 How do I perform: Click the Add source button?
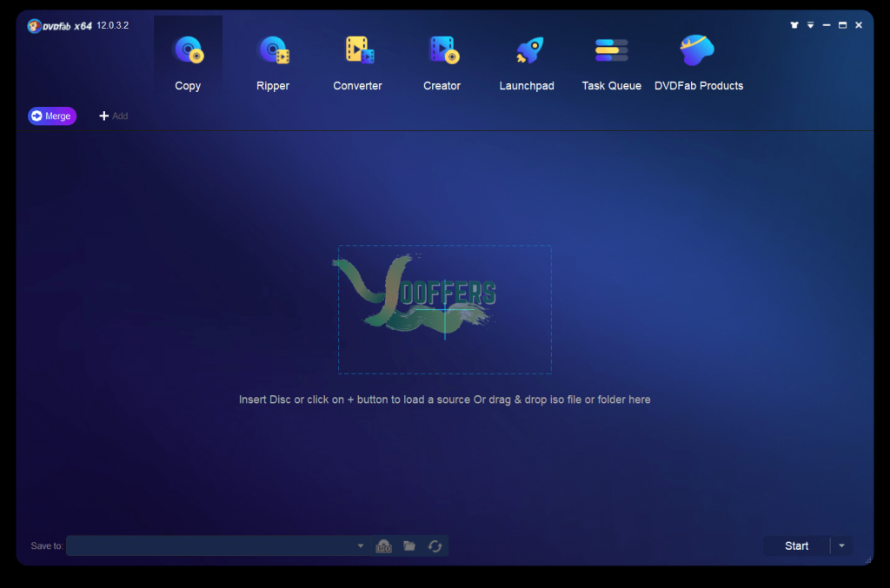tap(114, 116)
